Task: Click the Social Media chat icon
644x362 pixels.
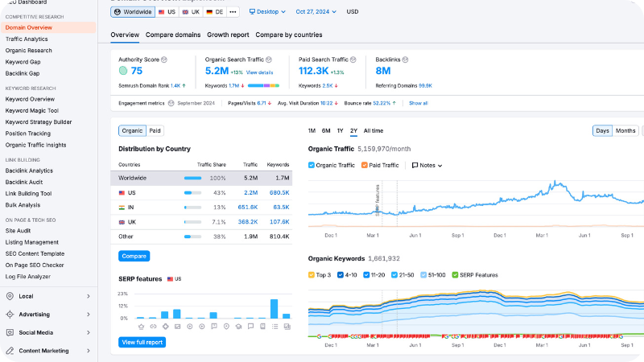Action: click(9, 332)
